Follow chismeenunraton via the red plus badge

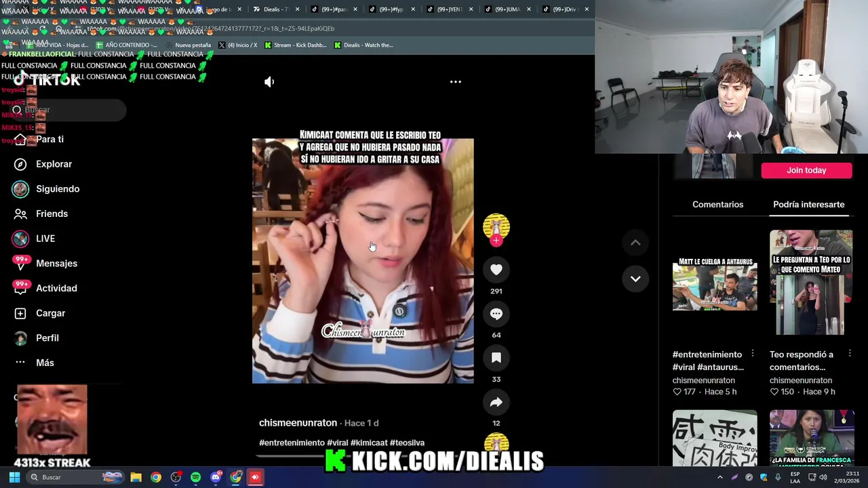click(496, 241)
